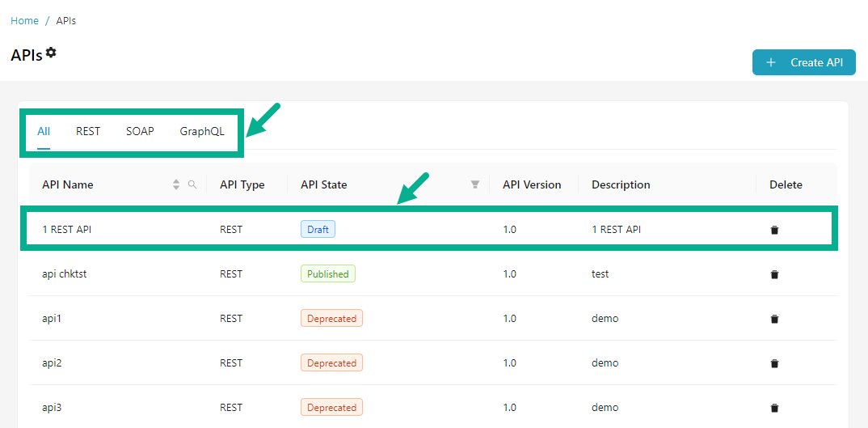Select the All tab
Image resolution: width=868 pixels, height=428 pixels.
[44, 131]
